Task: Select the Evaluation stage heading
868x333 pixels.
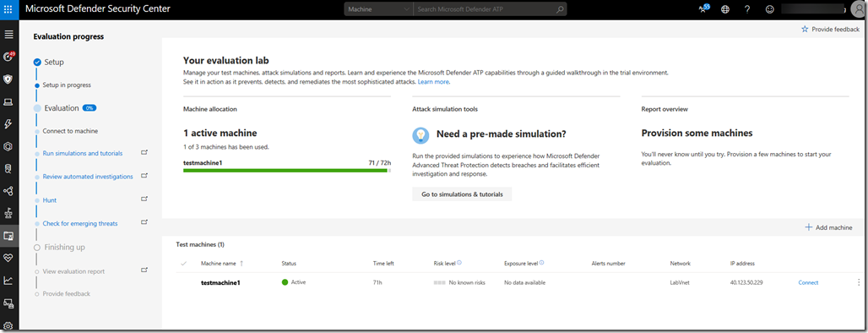Action: point(62,108)
